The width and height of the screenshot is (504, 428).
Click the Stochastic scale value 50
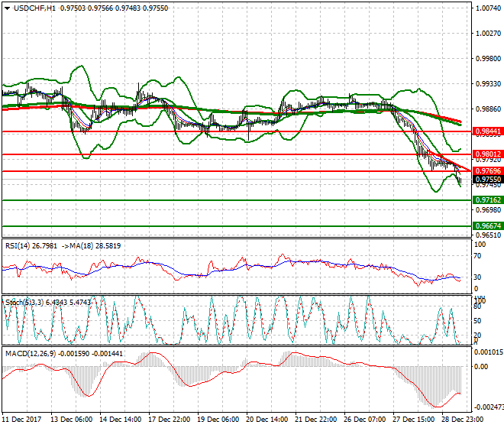[x=478, y=321]
